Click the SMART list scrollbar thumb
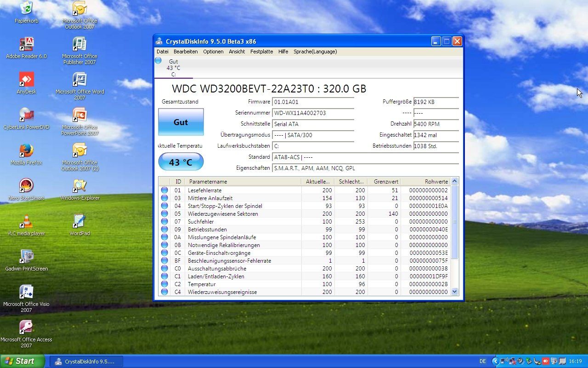Viewport: 588px width, 368px height. (x=455, y=222)
